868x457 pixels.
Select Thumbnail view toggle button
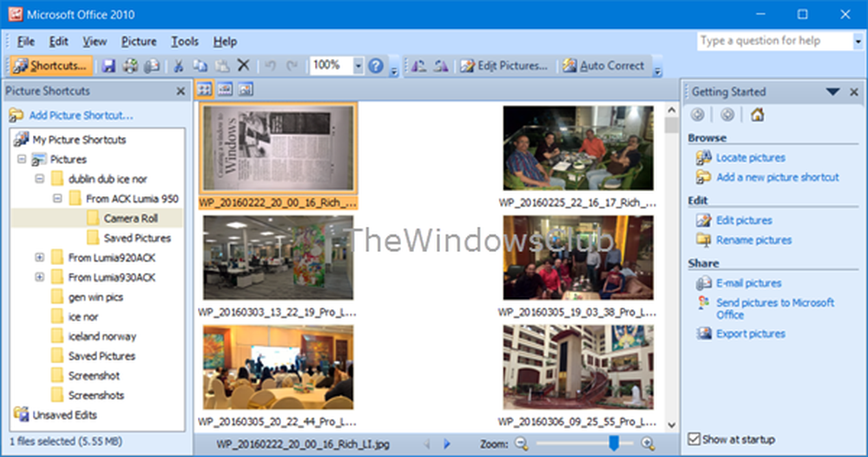205,89
